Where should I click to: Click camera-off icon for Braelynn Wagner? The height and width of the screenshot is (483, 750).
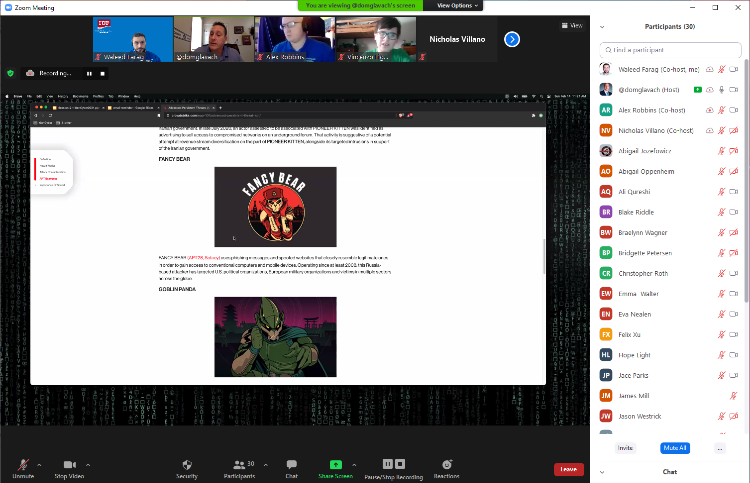click(x=733, y=232)
